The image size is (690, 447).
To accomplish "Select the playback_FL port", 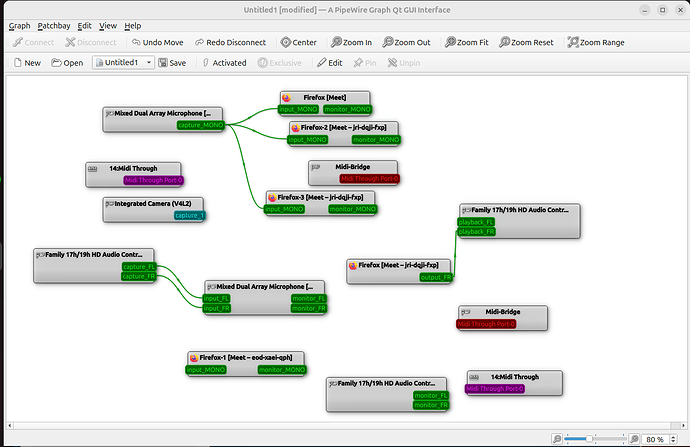I will (476, 222).
